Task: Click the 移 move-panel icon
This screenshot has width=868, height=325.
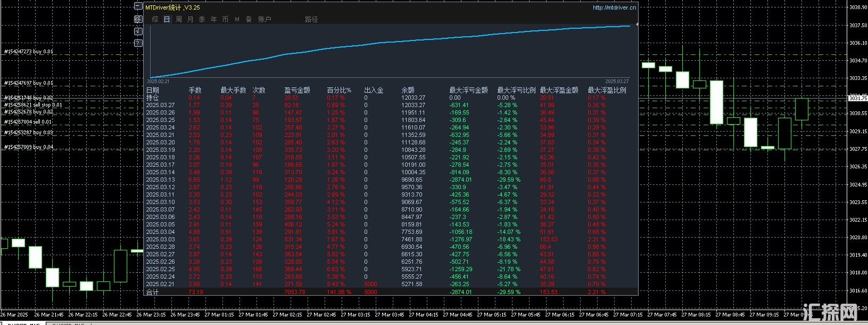Action: pyautogui.click(x=138, y=19)
